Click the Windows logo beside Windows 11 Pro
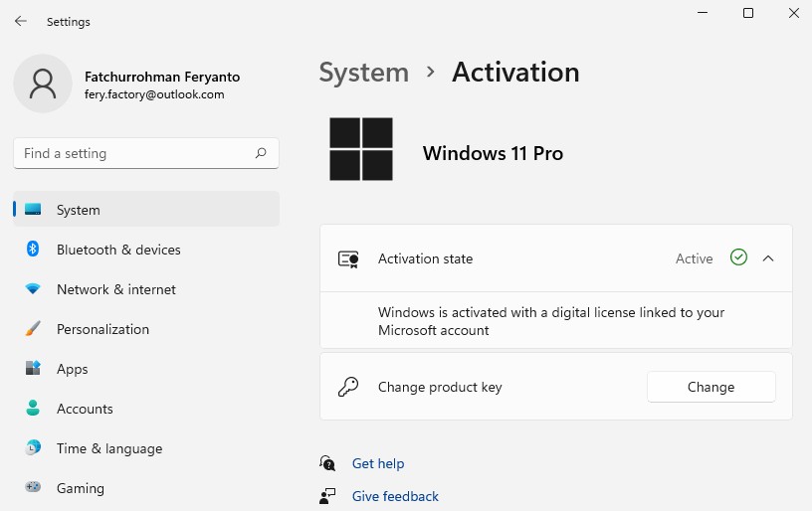The height and width of the screenshot is (511, 812). coord(361,149)
